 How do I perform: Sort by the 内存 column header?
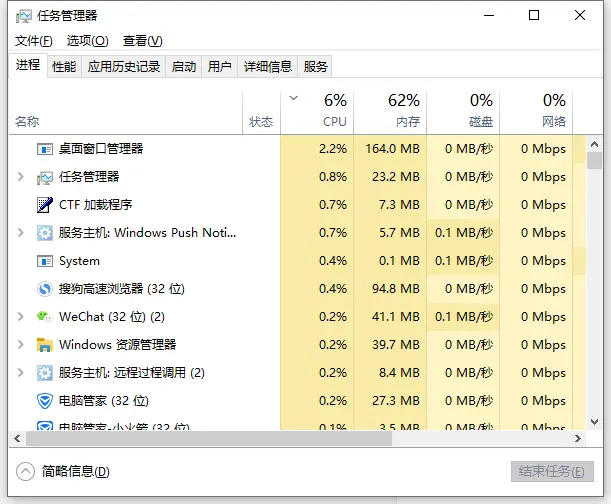coord(390,113)
